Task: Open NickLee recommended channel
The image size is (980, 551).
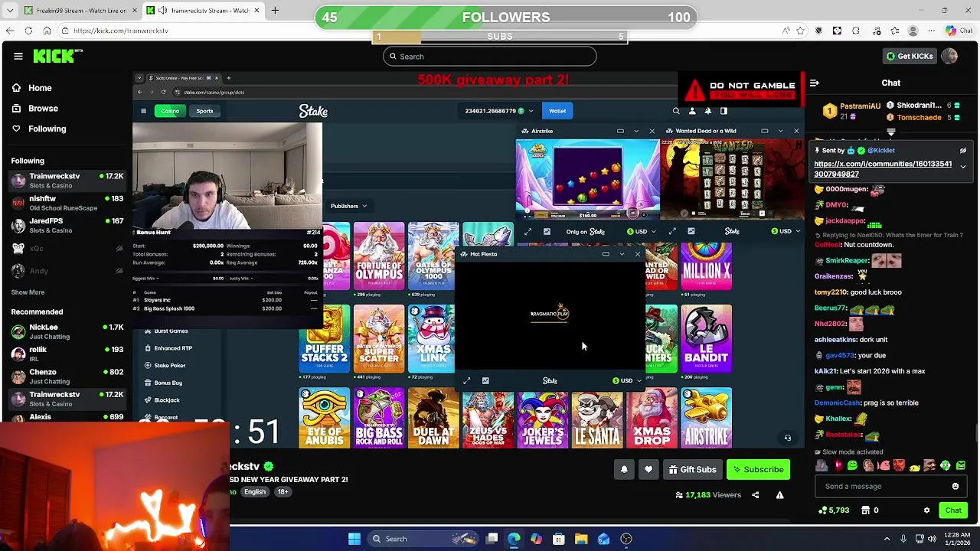Action: click(67, 331)
